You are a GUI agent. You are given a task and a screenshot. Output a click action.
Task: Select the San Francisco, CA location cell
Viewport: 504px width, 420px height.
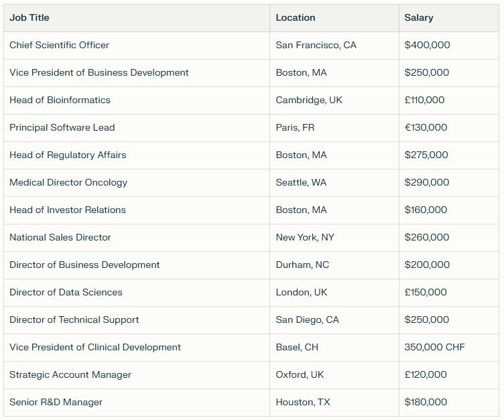point(316,45)
